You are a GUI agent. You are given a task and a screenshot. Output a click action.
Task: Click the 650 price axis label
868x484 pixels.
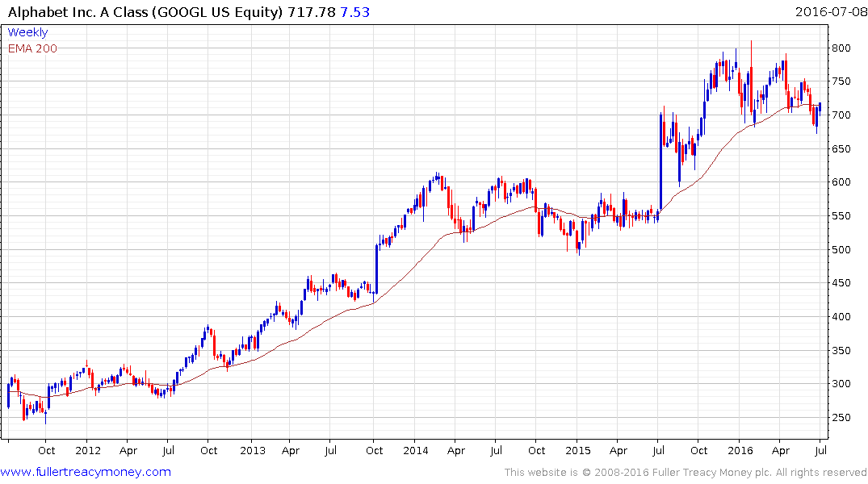point(841,148)
